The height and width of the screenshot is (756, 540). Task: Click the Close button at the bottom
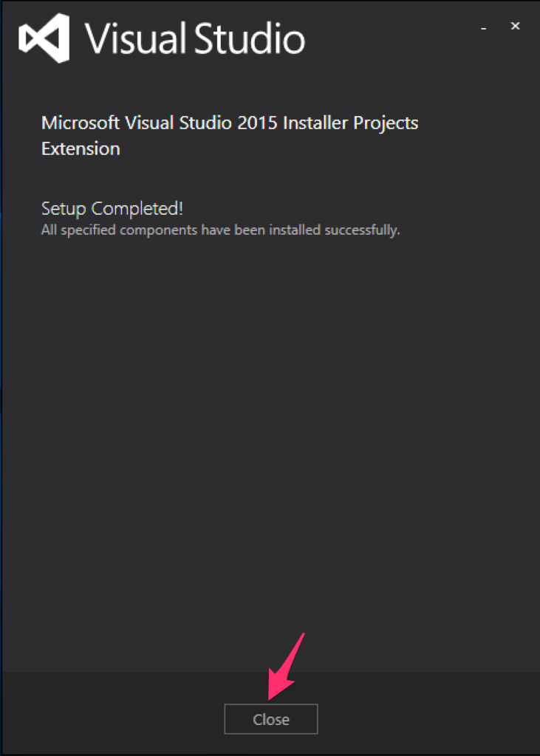pyautogui.click(x=270, y=719)
